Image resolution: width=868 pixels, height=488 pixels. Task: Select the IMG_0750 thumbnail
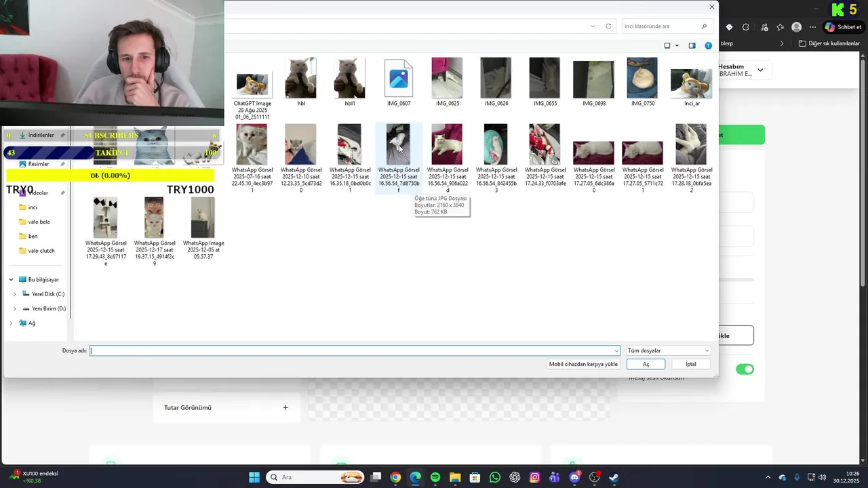(x=643, y=78)
